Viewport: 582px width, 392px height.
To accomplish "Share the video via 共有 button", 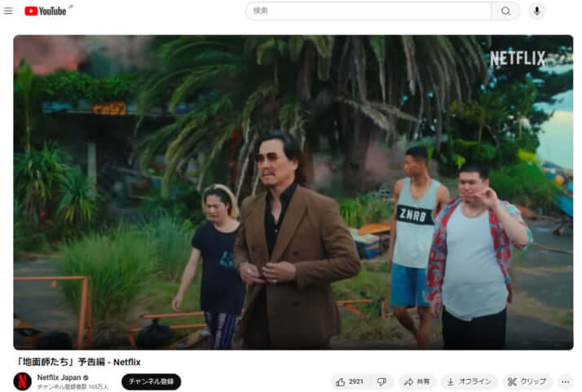I will (x=417, y=381).
